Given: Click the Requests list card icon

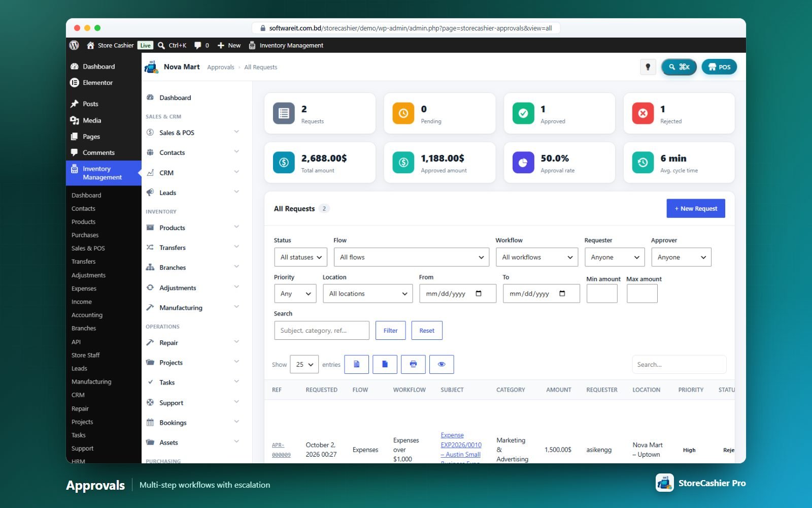Looking at the screenshot, I should (284, 113).
